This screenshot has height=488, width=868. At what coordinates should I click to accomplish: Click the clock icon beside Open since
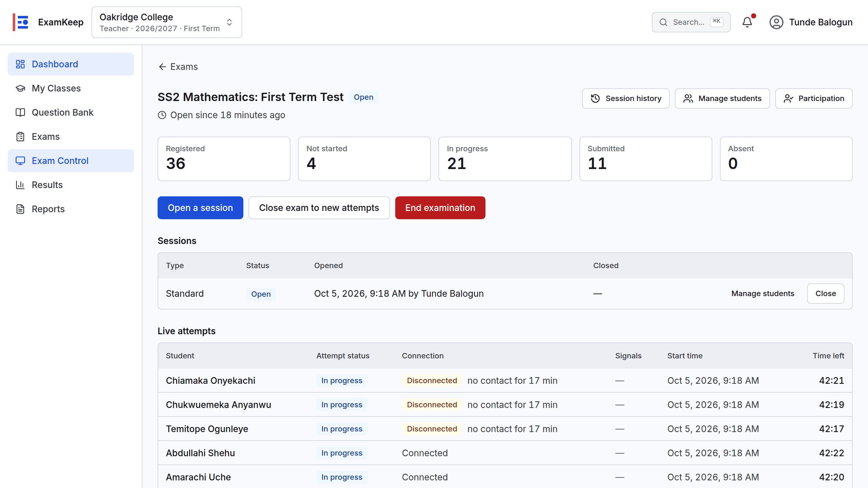(x=162, y=115)
